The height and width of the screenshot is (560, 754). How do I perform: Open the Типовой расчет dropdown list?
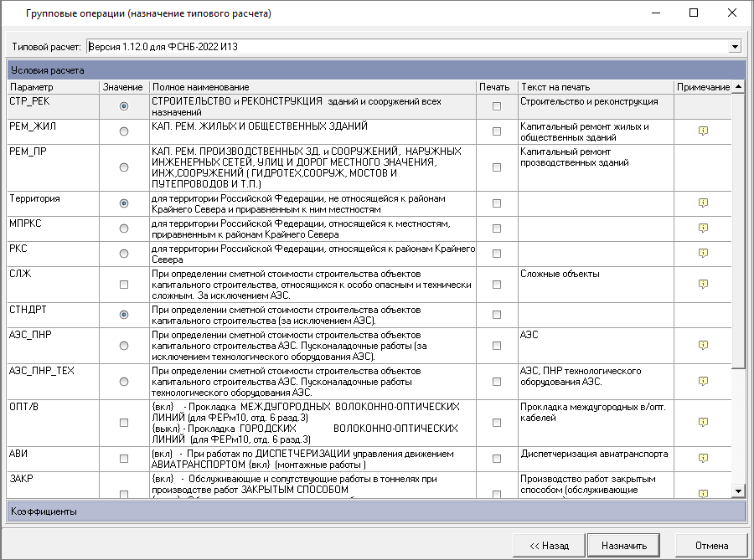pos(736,46)
